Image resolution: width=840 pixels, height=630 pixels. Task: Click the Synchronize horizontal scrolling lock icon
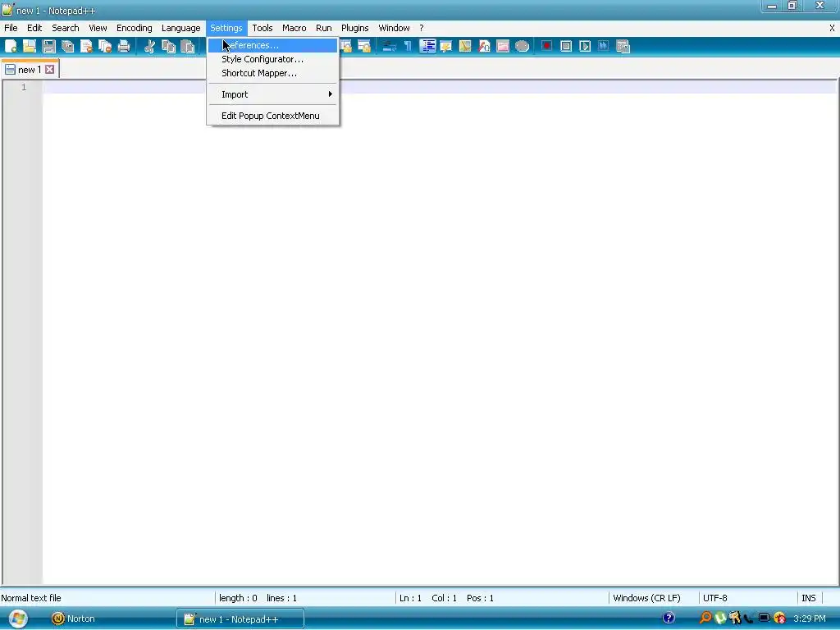pos(364,47)
